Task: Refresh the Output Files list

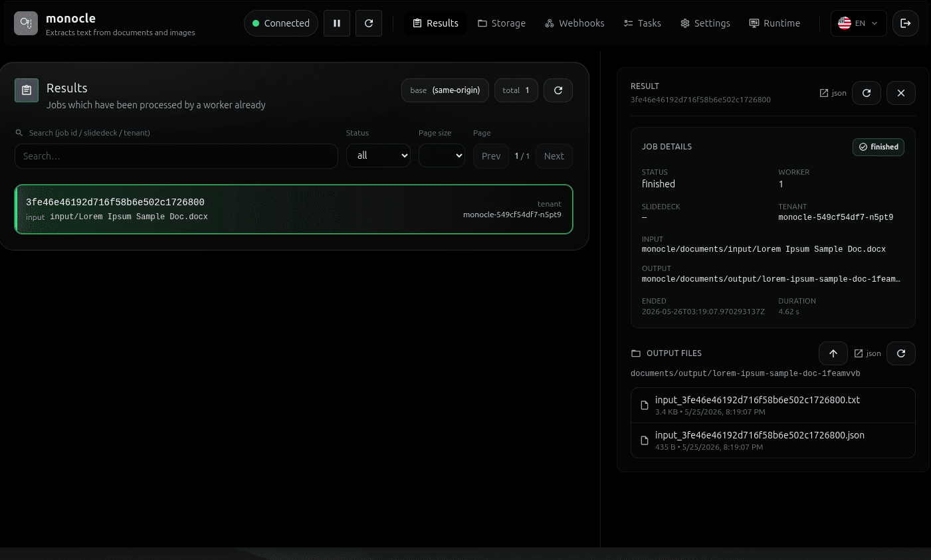Action: pos(901,353)
